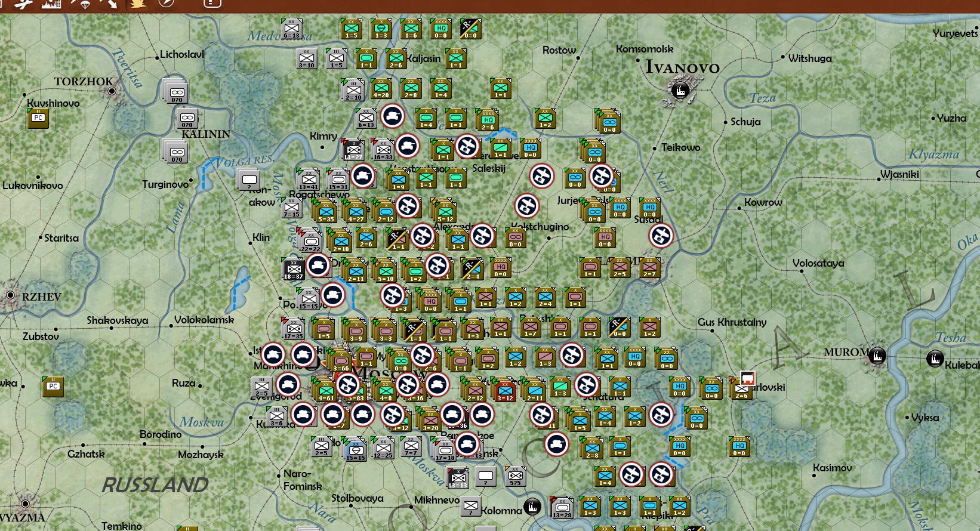Click the black striped 2=4 counter

(473, 268)
